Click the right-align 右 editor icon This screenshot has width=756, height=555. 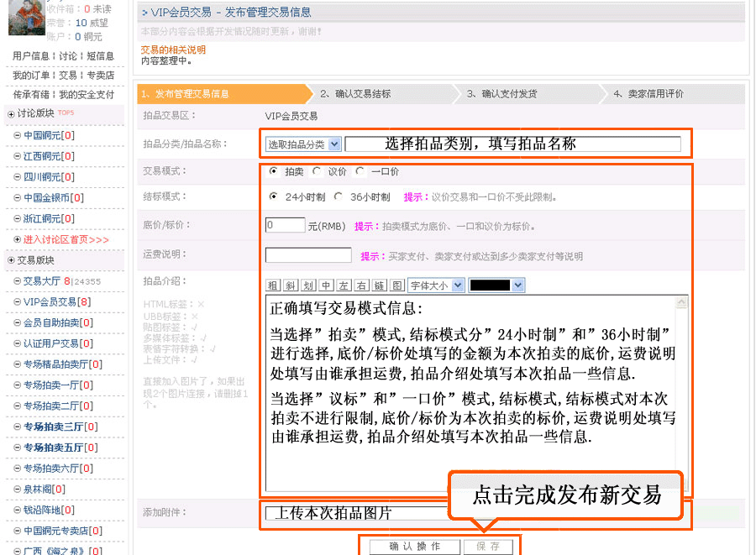pos(361,285)
